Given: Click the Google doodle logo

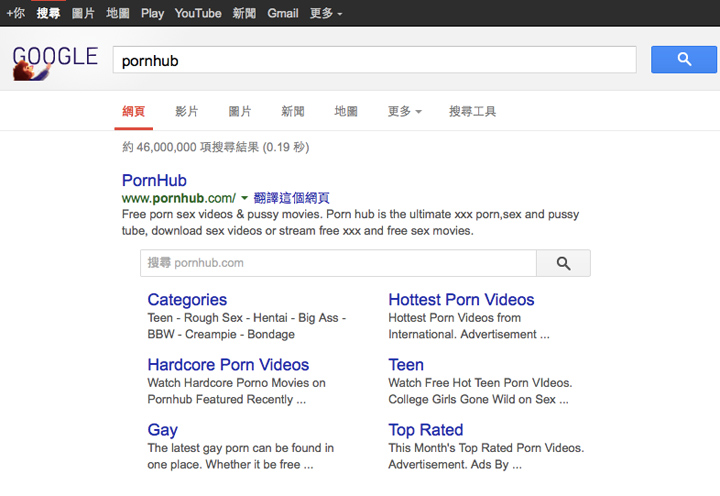Looking at the screenshot, I should [54, 61].
